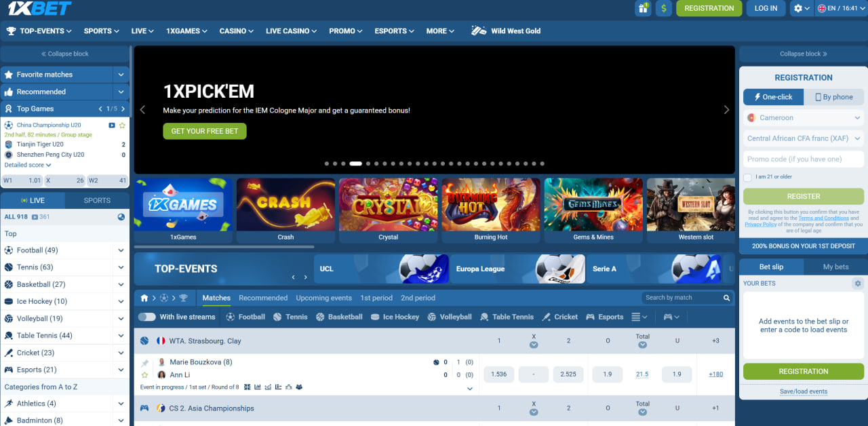
Task: Select By phone registration method
Action: 834,97
